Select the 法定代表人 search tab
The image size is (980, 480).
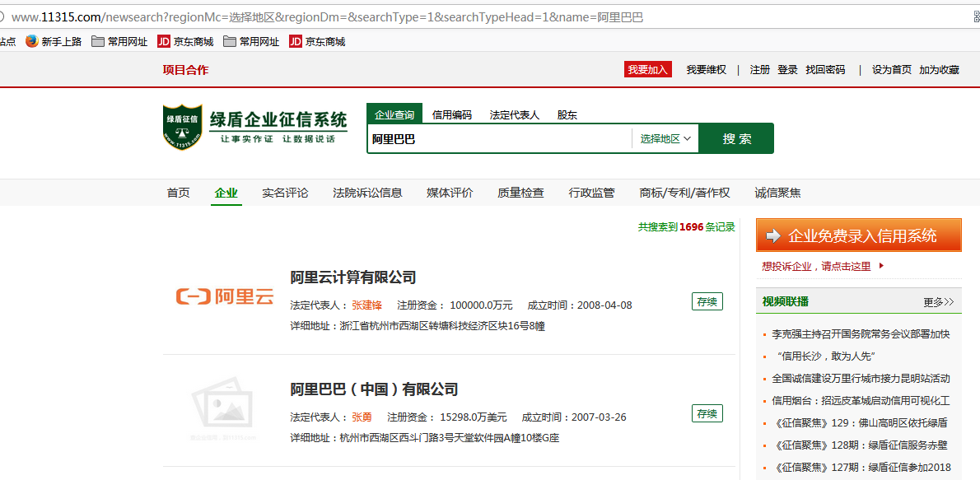[515, 115]
